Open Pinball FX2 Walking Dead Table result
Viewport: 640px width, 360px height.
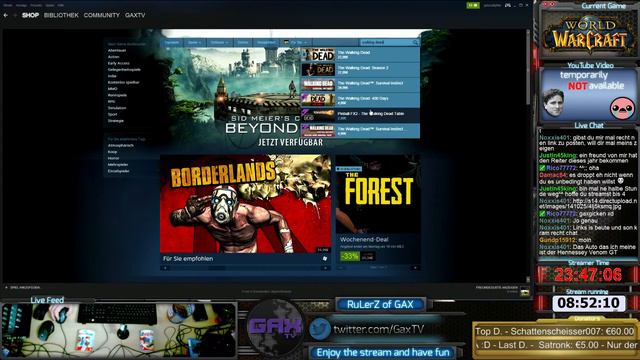(360, 116)
